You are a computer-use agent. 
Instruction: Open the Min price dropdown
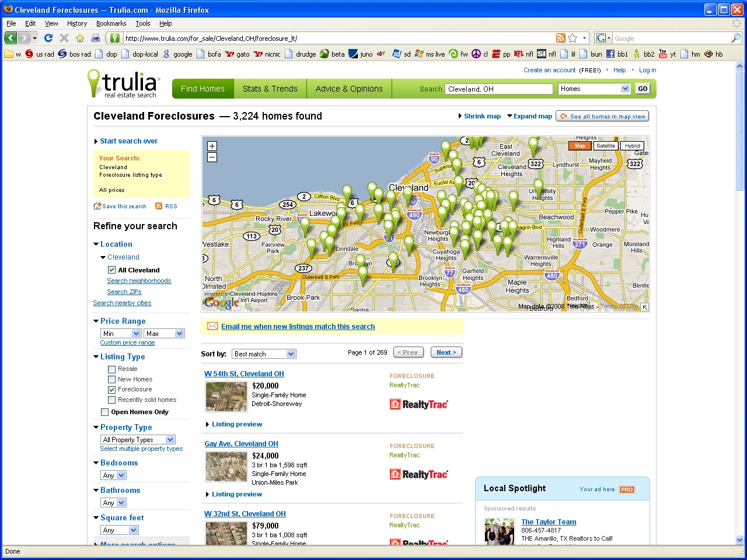click(121, 334)
